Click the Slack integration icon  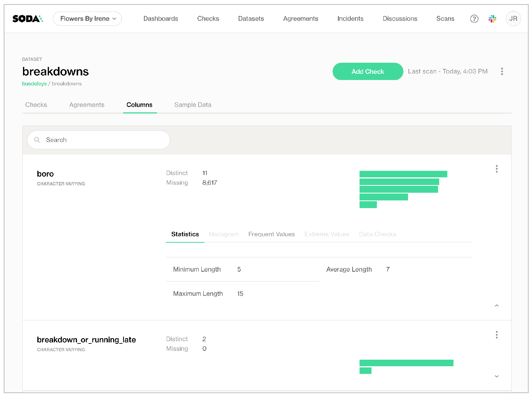click(492, 18)
